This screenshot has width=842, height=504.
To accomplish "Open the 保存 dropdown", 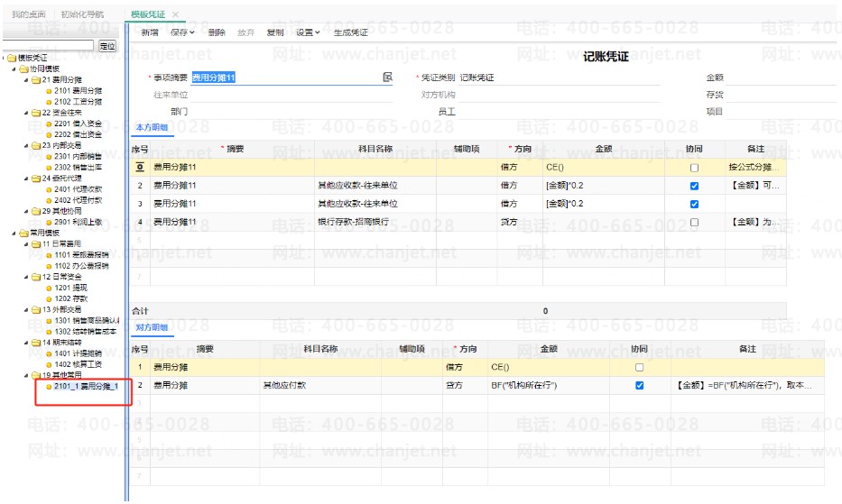I will pos(182,32).
